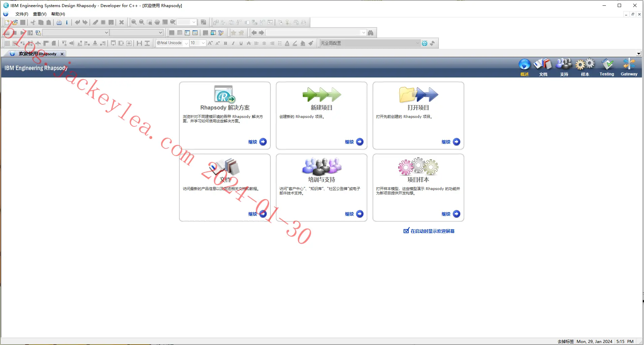The height and width of the screenshot is (345, 644).
Task: Click 继续 under 新建项目
Action: [354, 142]
